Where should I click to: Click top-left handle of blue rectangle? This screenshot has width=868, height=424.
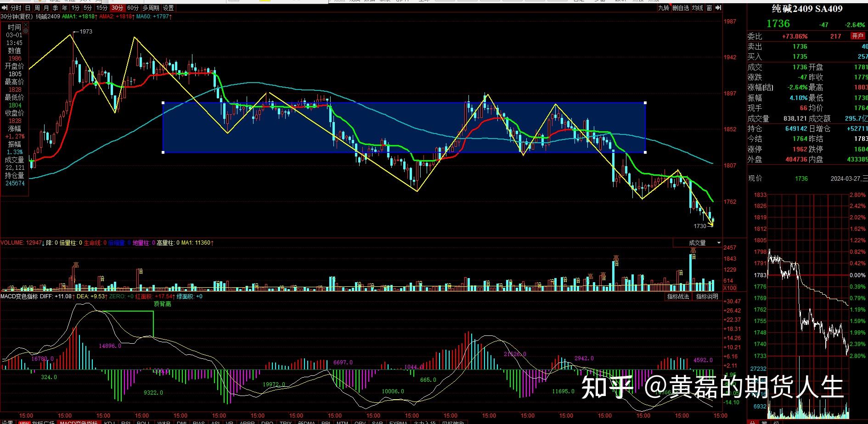click(x=163, y=102)
